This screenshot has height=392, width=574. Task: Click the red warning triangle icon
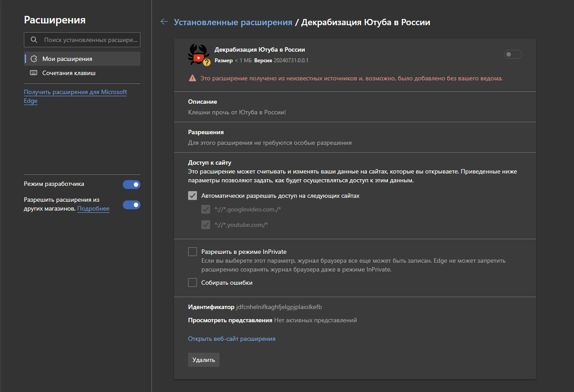click(x=192, y=78)
